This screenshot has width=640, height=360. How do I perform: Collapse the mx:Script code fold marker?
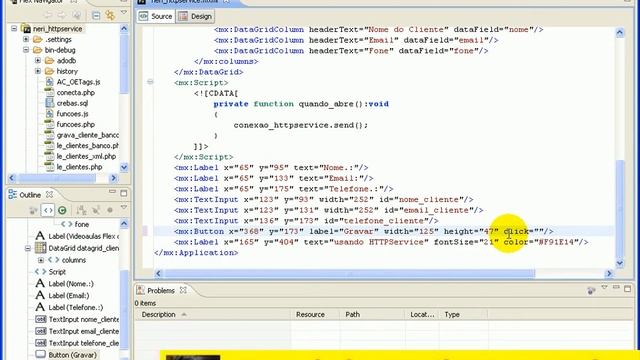150,82
